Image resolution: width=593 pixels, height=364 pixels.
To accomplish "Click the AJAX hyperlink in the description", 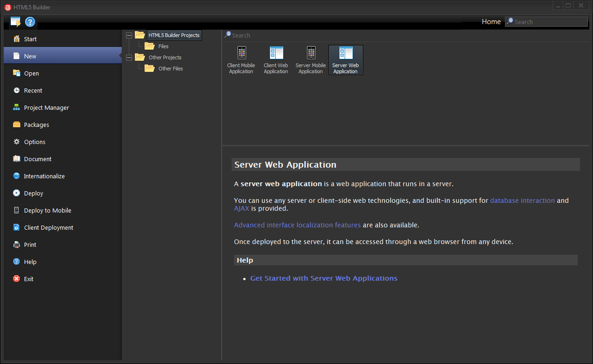I will [x=241, y=208].
